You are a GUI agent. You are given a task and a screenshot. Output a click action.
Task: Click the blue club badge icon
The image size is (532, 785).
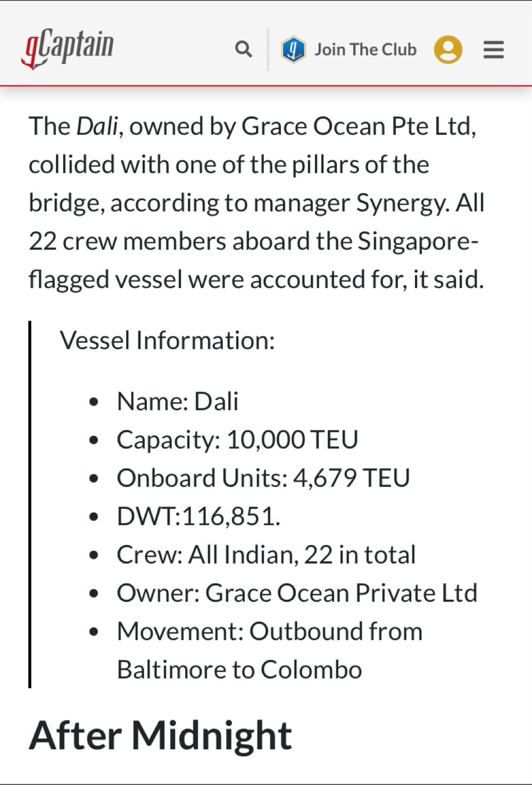click(x=293, y=50)
